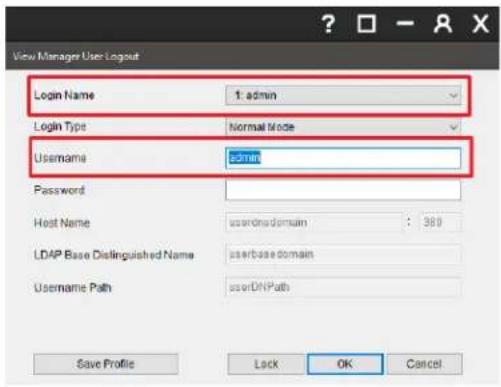
Task: Minimize the dialog with the dash icon
Action: coord(405,23)
